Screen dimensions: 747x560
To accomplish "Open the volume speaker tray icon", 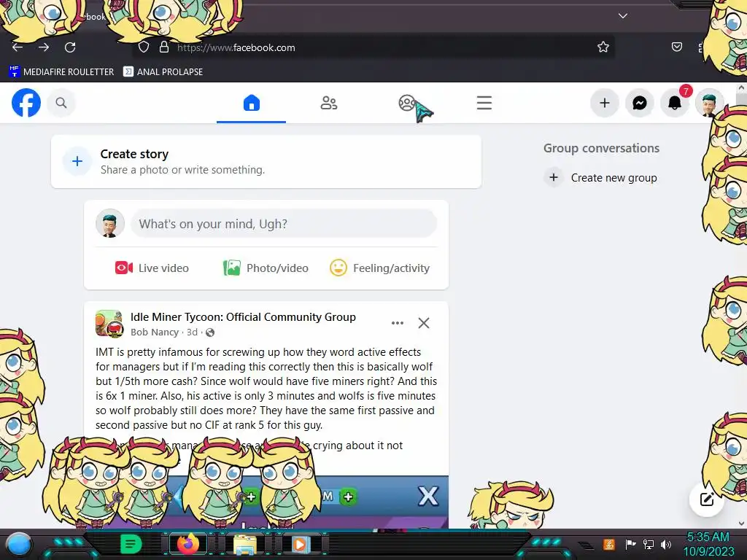I will 666,544.
